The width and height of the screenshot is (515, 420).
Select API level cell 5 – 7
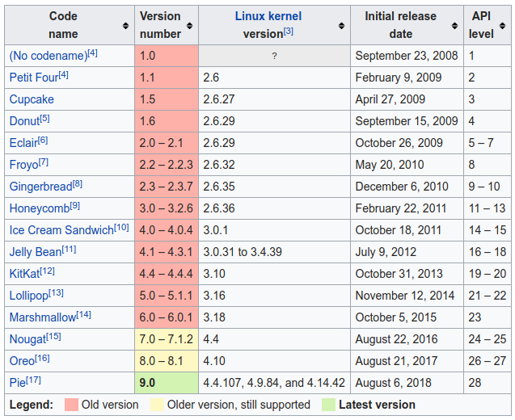[x=488, y=143]
